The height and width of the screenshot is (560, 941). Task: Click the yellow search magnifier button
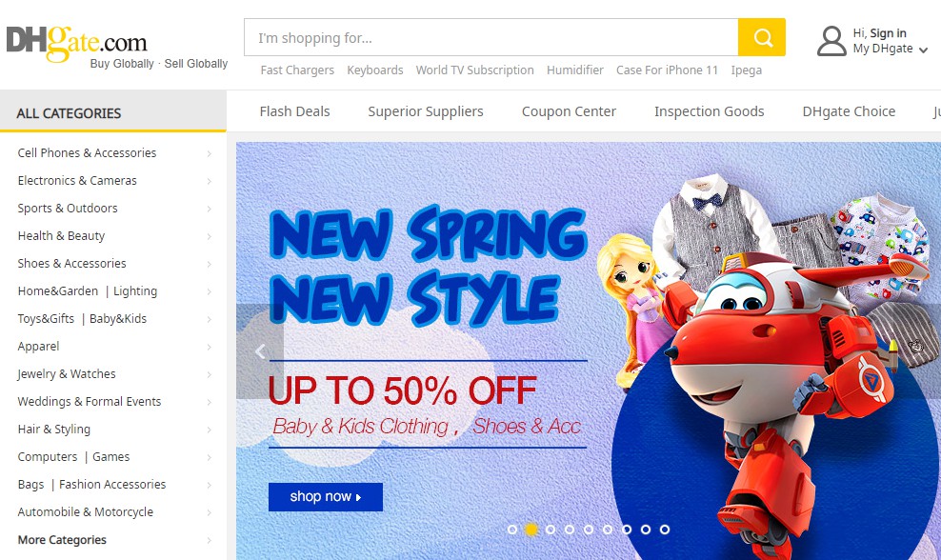point(762,37)
